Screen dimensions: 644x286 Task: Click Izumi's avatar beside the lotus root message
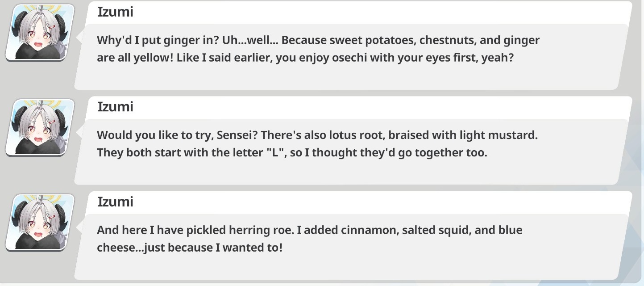click(x=40, y=127)
